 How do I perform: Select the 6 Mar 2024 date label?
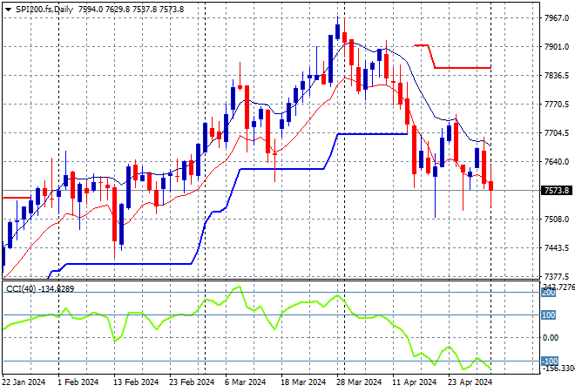[x=245, y=382]
